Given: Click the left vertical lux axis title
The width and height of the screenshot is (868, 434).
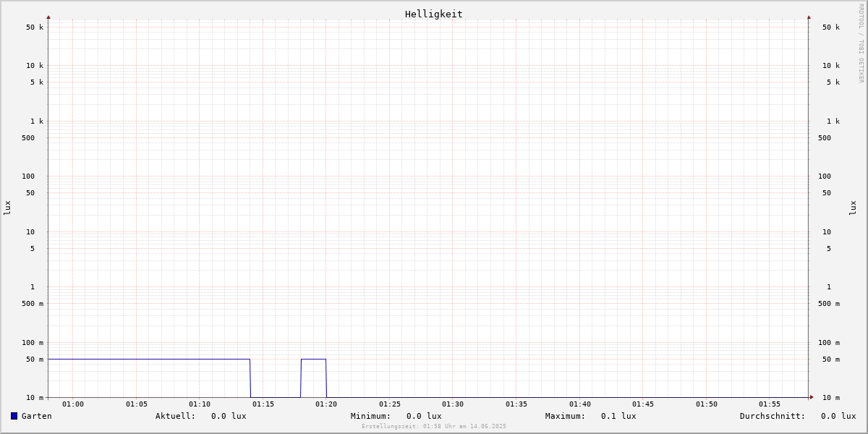Looking at the screenshot, I should [7, 208].
